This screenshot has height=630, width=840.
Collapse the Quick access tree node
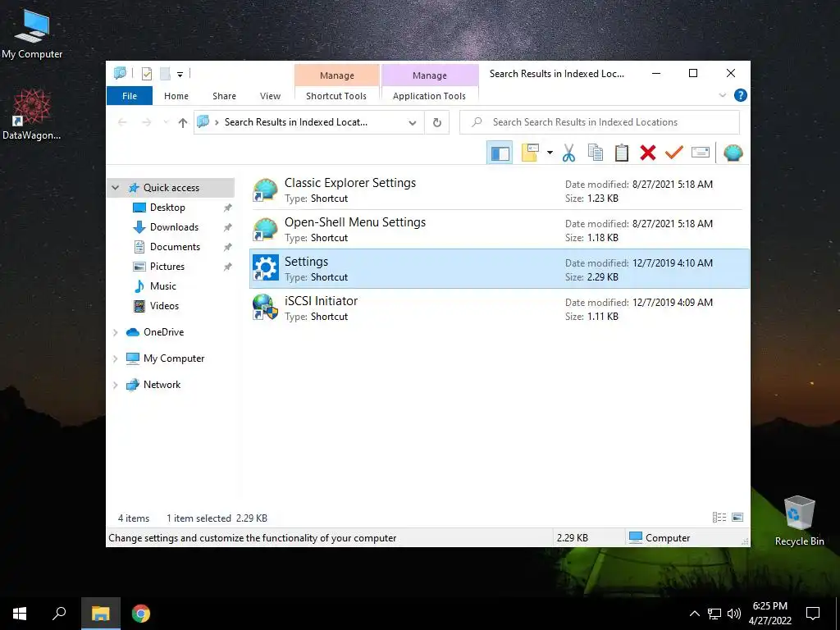pos(115,188)
